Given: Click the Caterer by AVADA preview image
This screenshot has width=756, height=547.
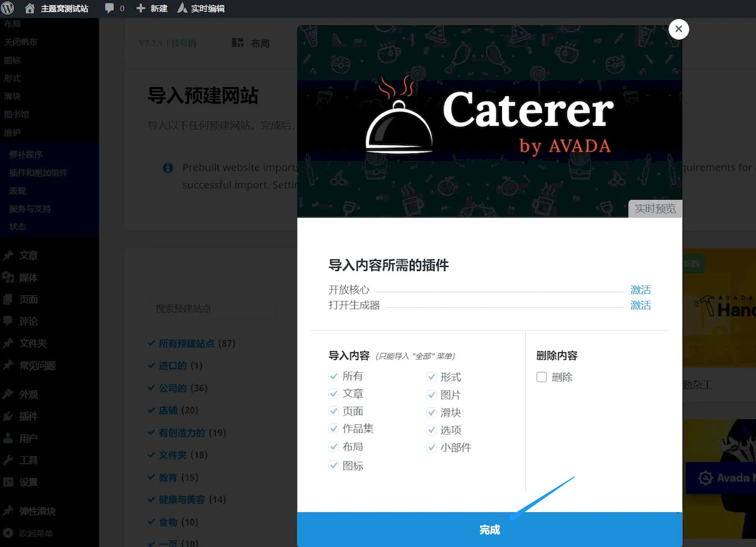Looking at the screenshot, I should coord(489,120).
